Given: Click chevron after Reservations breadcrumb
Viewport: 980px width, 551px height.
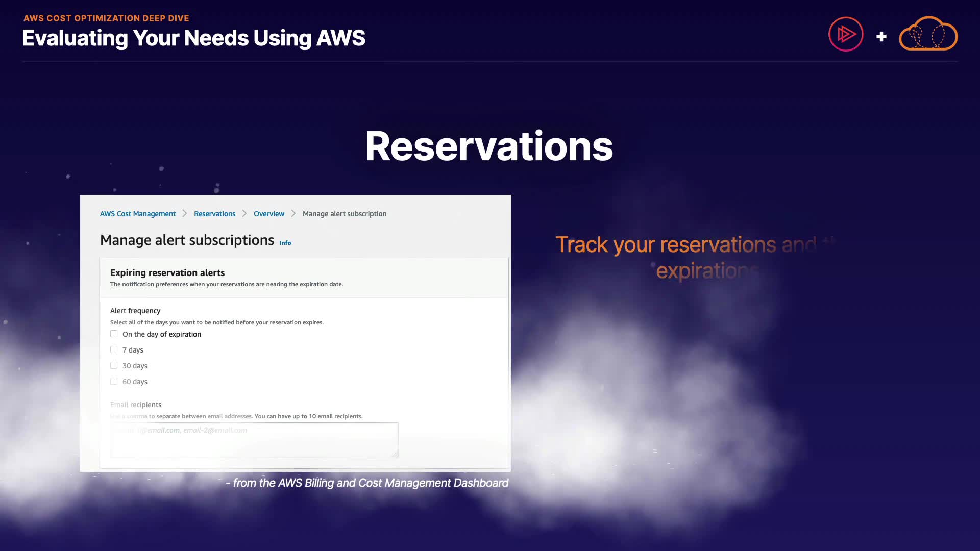Looking at the screenshot, I should (x=244, y=213).
